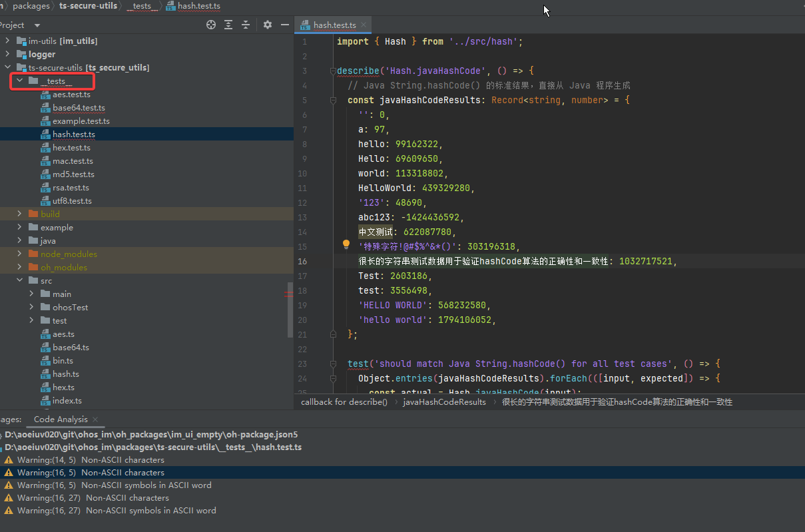Click the yellow lightbulb quick-fix icon
The width and height of the screenshot is (805, 532).
pyautogui.click(x=346, y=245)
